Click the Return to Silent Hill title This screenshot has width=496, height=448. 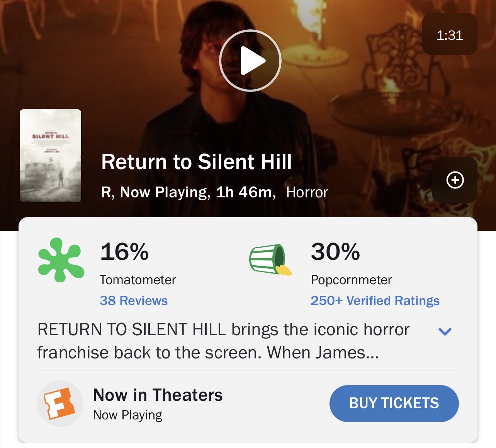(x=196, y=162)
